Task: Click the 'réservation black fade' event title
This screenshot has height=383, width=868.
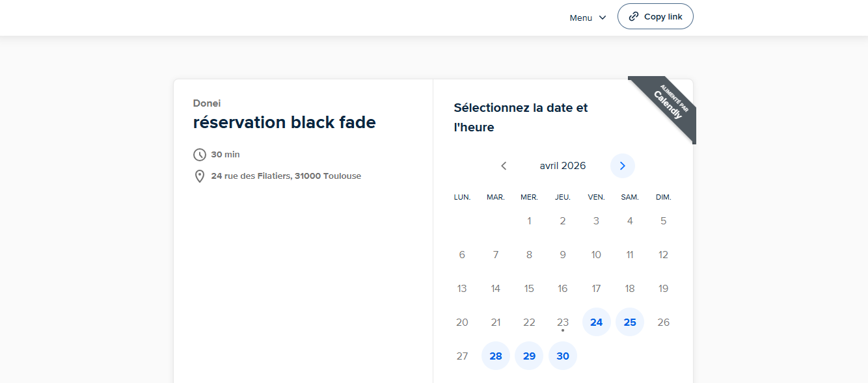Action: click(x=284, y=122)
